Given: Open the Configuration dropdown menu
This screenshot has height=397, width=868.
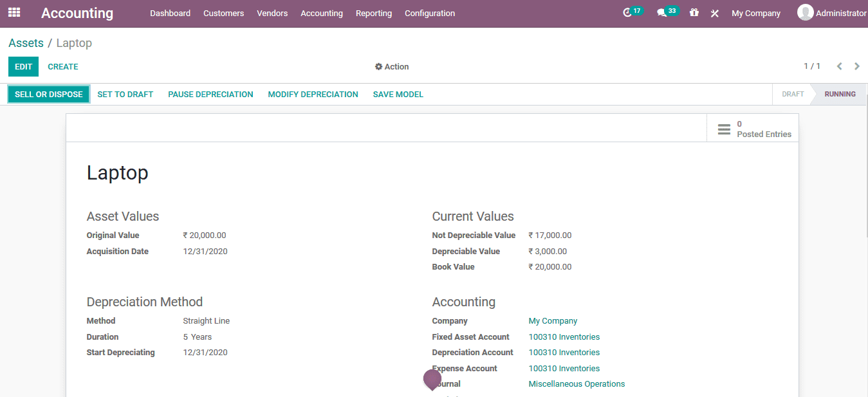Looking at the screenshot, I should pos(429,13).
